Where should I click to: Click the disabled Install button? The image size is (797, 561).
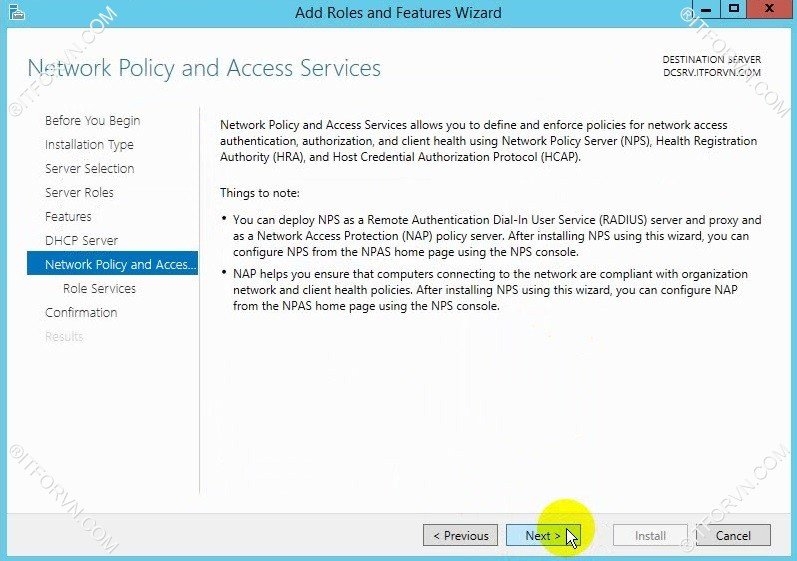pyautogui.click(x=650, y=536)
